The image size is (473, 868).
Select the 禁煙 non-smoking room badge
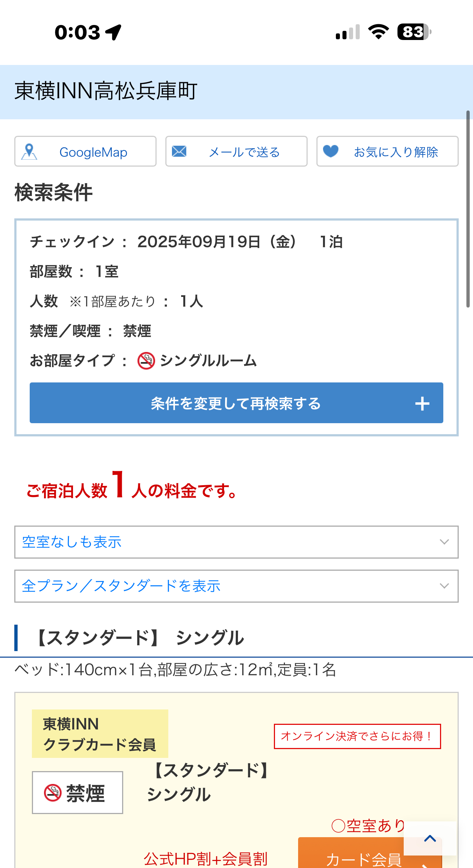pyautogui.click(x=77, y=792)
